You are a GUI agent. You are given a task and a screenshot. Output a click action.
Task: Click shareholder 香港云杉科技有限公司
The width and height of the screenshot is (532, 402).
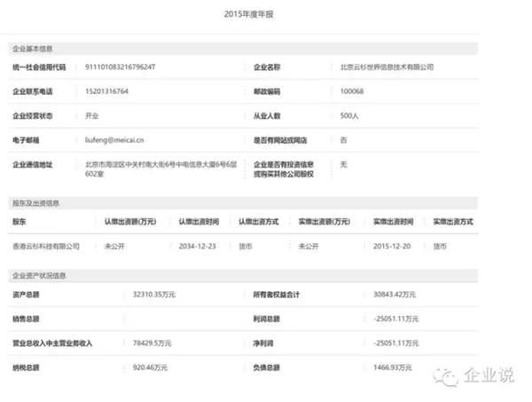coord(46,246)
